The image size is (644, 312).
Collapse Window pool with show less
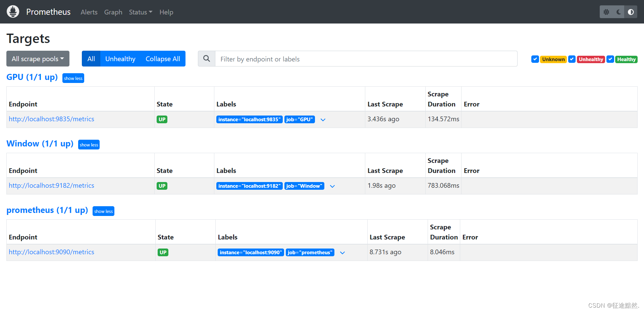(89, 145)
